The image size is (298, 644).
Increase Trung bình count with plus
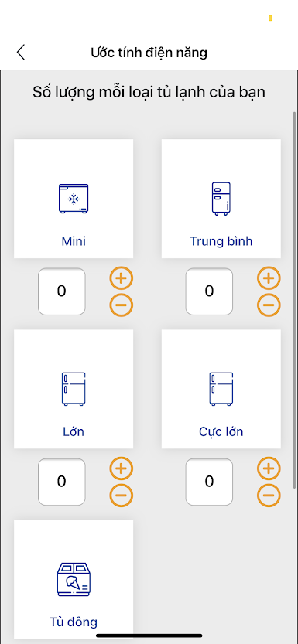pyautogui.click(x=269, y=278)
